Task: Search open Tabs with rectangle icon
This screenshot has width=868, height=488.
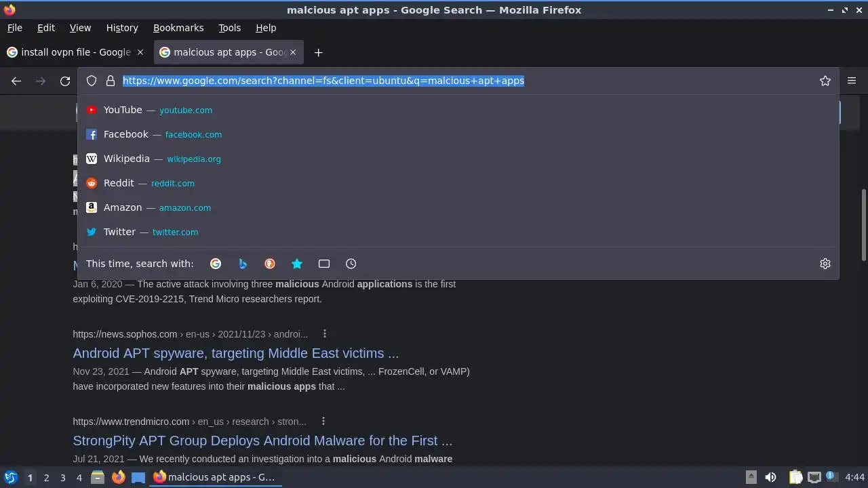Action: click(x=324, y=264)
